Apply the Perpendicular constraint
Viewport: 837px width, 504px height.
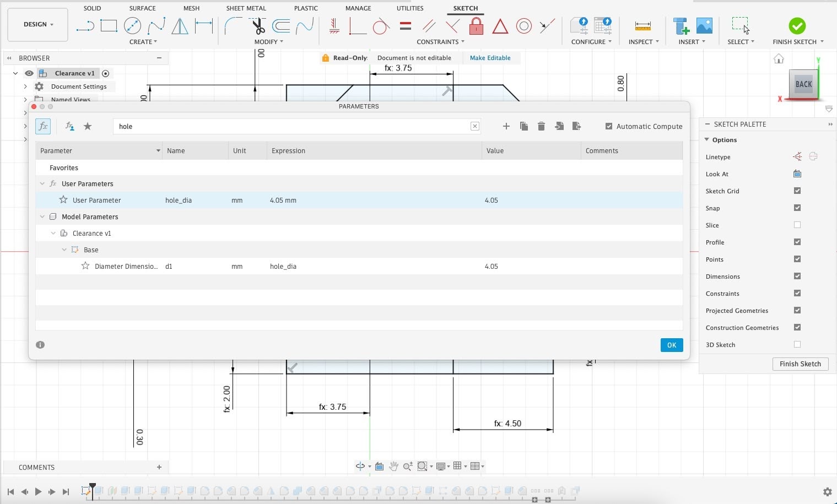coord(452,26)
